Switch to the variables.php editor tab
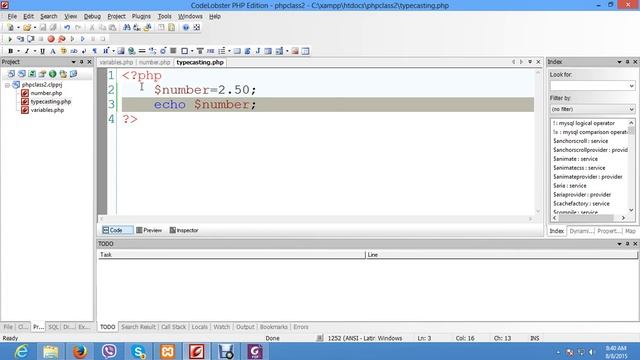Screen dimensions: 640x360 click(x=116, y=62)
